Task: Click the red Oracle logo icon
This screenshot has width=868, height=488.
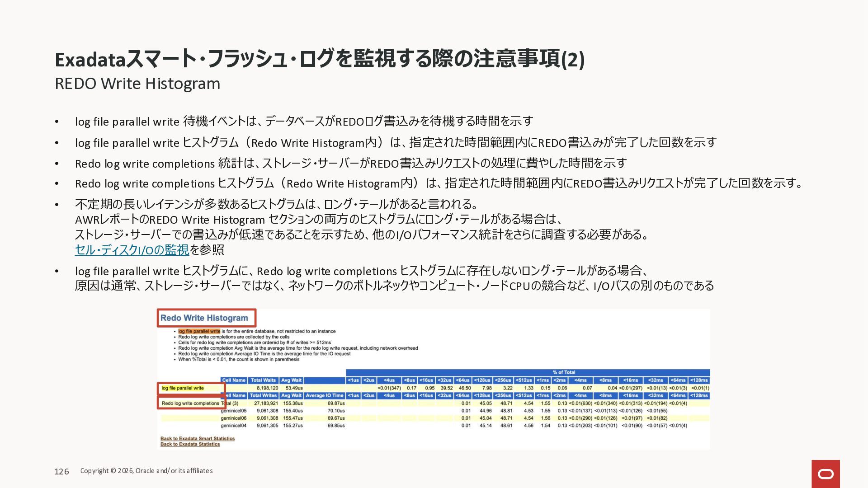Action: [x=826, y=474]
